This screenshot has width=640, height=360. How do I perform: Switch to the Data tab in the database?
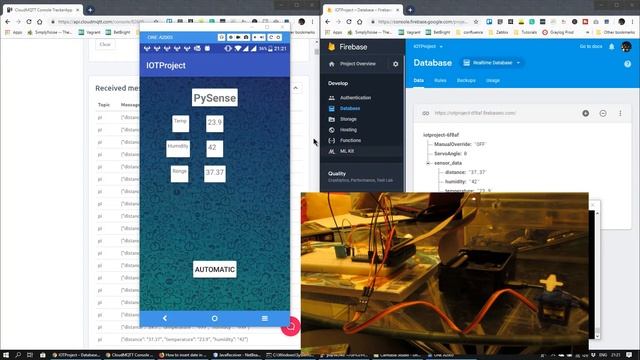pyautogui.click(x=418, y=80)
